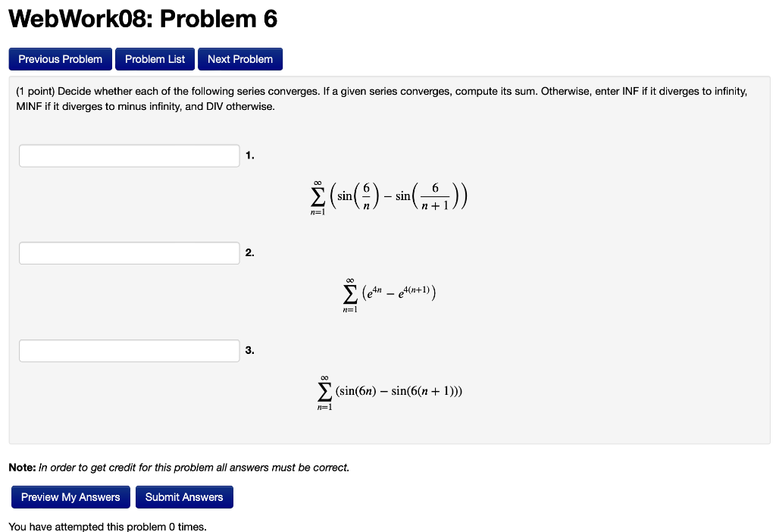Viewport: 776px width, 532px height.
Task: Click Preview My Answers
Action: click(70, 496)
